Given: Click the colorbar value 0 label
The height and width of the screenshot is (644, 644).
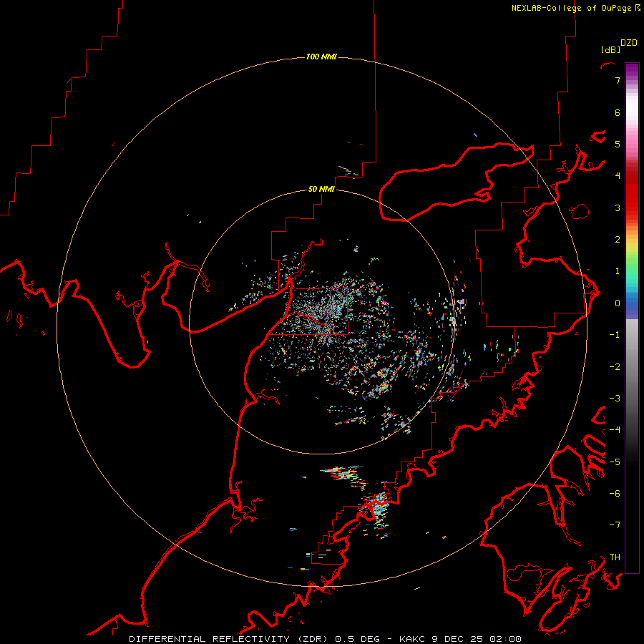Looking at the screenshot, I should (x=618, y=303).
